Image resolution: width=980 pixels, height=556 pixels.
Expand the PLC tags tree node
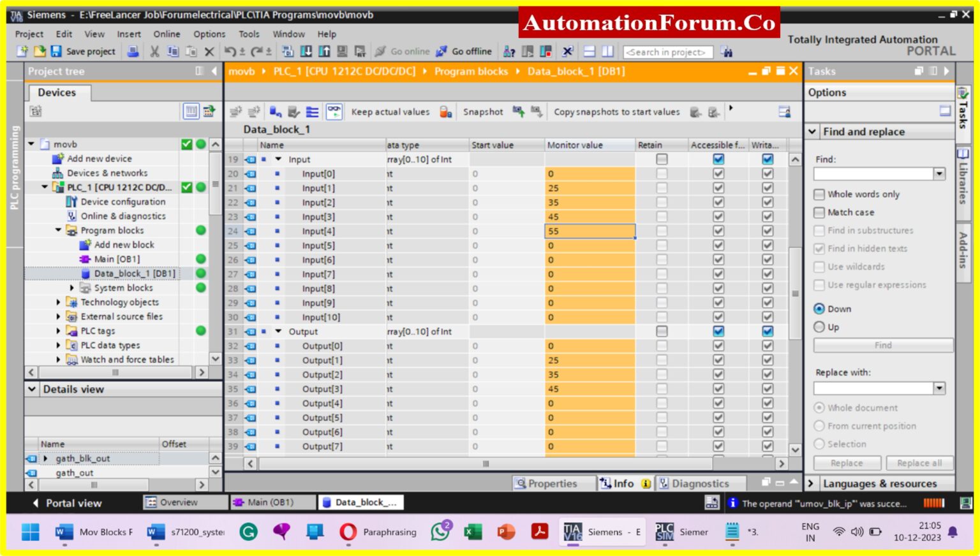pyautogui.click(x=59, y=330)
